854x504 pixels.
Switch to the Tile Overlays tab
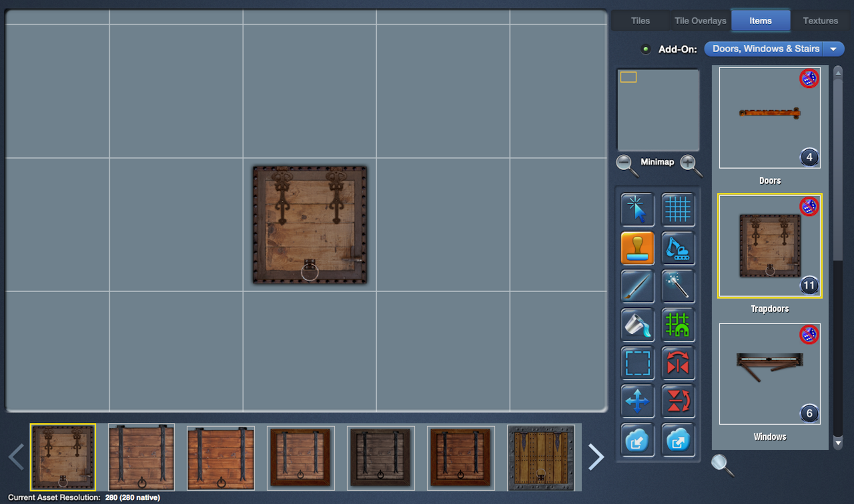coord(700,21)
